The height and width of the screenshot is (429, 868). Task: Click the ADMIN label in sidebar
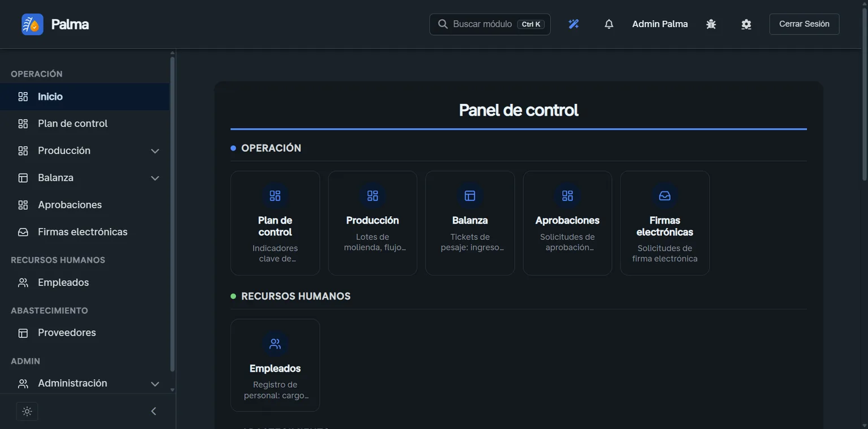[x=25, y=361]
